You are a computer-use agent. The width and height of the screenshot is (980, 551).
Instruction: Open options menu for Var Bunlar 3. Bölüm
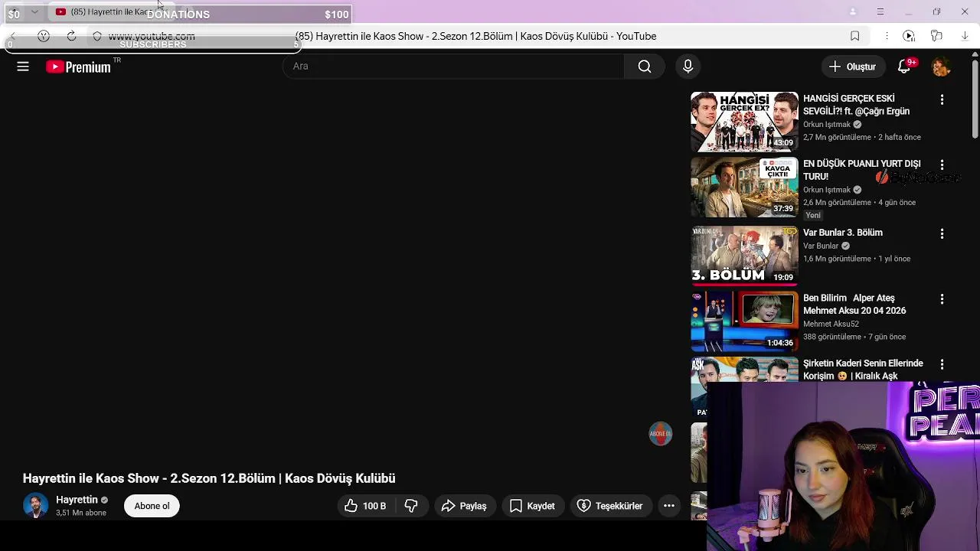(x=942, y=233)
